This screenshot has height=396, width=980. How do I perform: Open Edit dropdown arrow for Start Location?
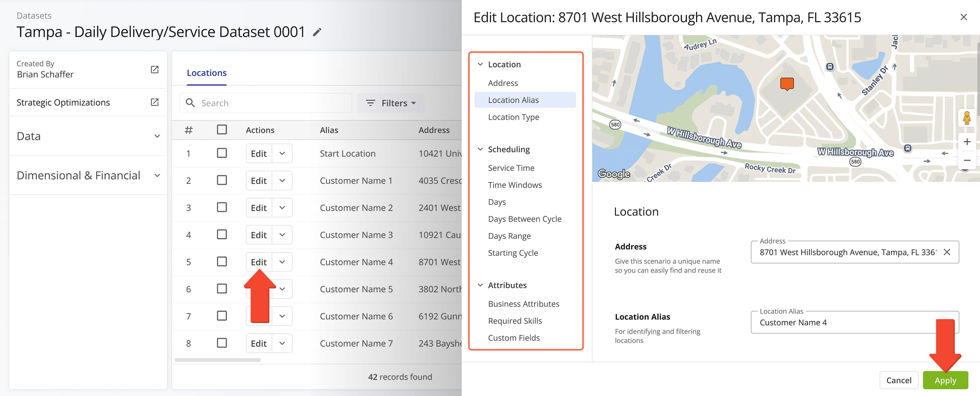(x=282, y=153)
